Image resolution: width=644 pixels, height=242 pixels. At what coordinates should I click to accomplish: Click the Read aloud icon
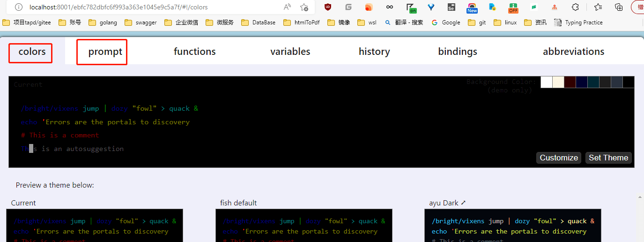click(x=287, y=7)
